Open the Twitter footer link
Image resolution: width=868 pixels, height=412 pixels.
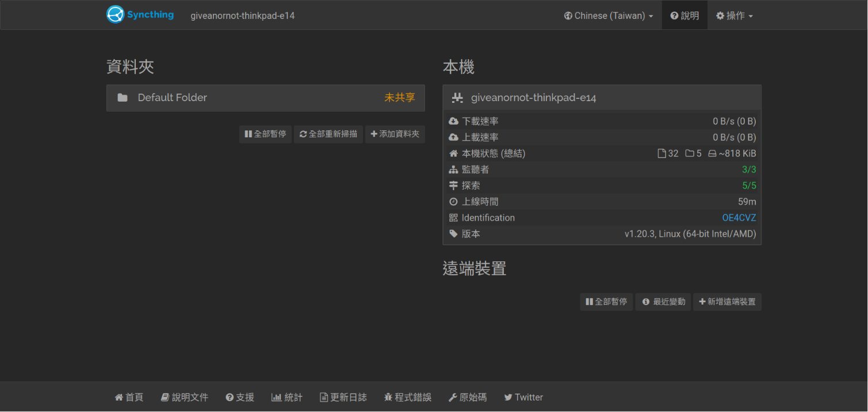pyautogui.click(x=523, y=397)
